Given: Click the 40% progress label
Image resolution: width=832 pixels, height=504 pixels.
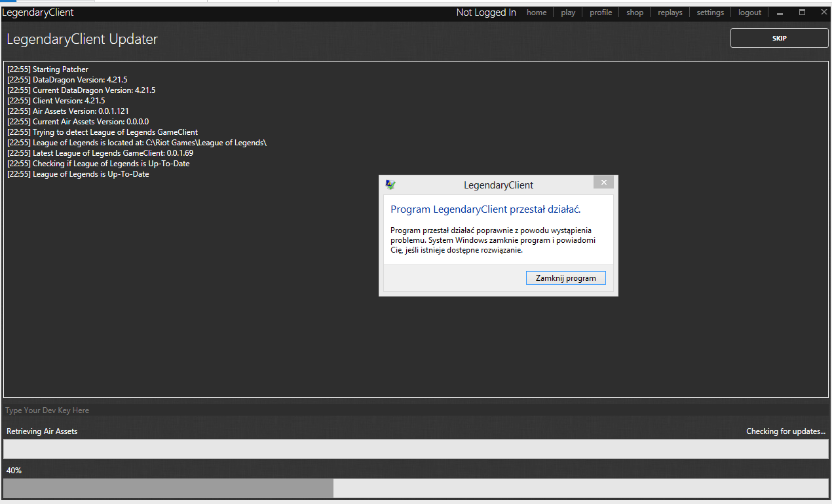Looking at the screenshot, I should (14, 471).
